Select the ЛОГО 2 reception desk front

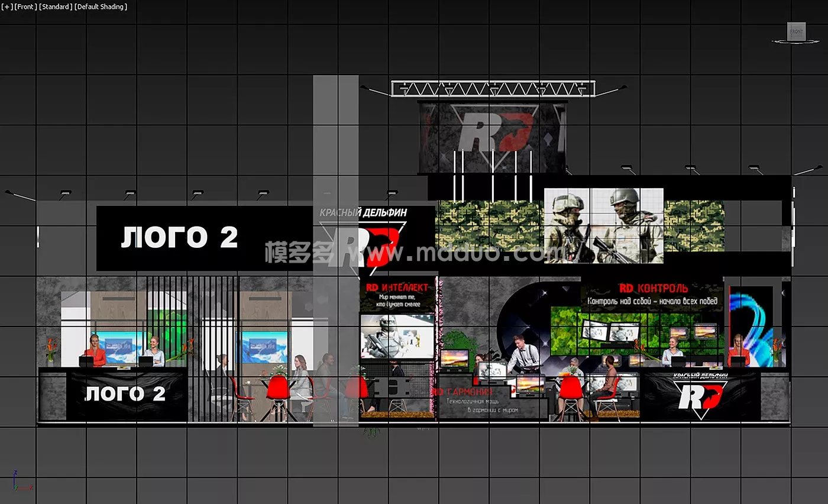click(125, 395)
